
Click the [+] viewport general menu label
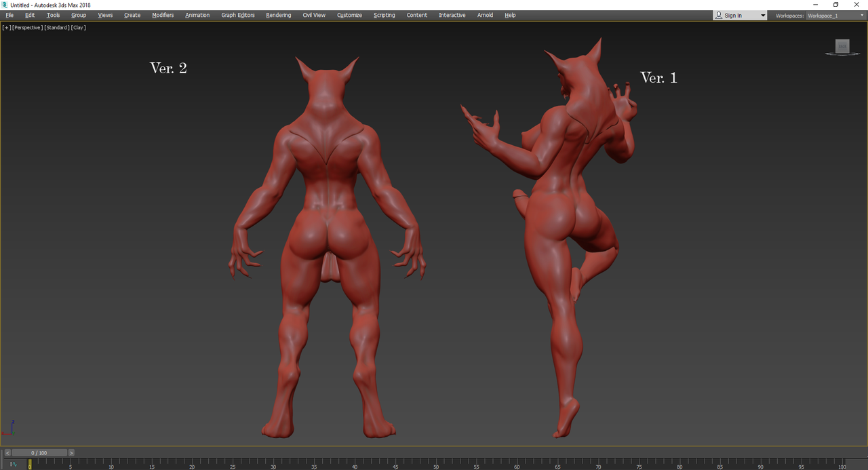[x=6, y=28]
